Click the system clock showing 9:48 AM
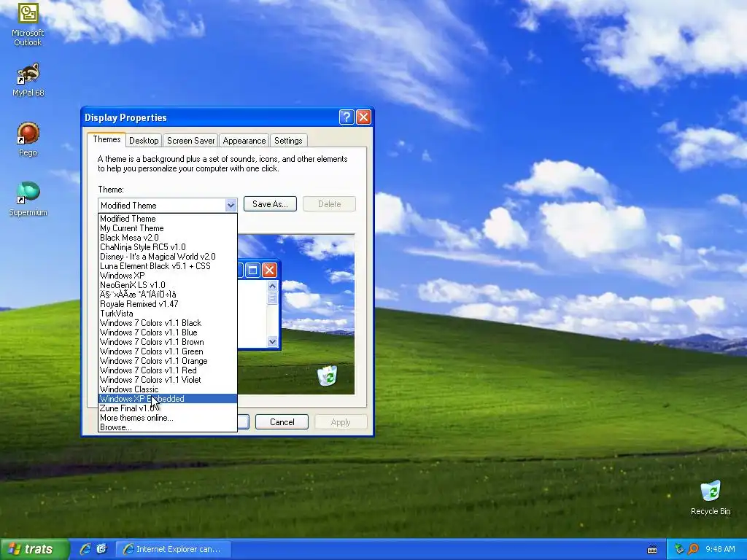Image resolution: width=747 pixels, height=560 pixels. [x=720, y=549]
